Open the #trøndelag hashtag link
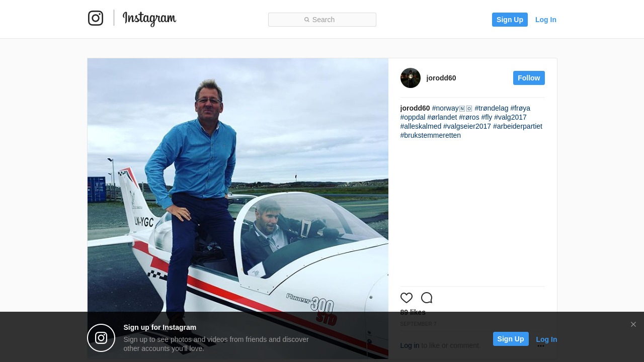644x362 pixels. point(492,108)
